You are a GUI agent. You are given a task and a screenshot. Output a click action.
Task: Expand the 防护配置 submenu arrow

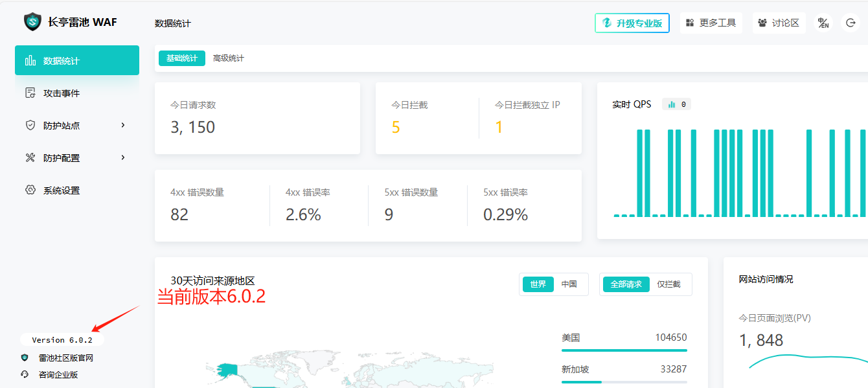[123, 157]
